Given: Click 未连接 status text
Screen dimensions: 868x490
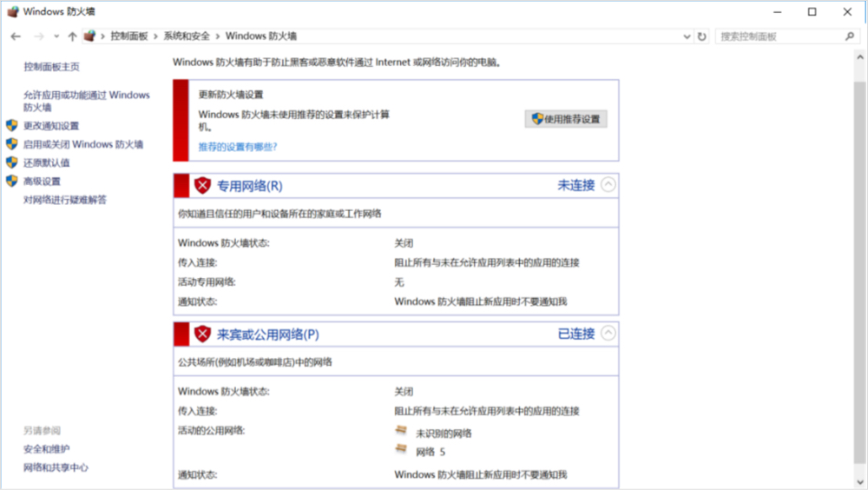Looking at the screenshot, I should click(x=575, y=185).
